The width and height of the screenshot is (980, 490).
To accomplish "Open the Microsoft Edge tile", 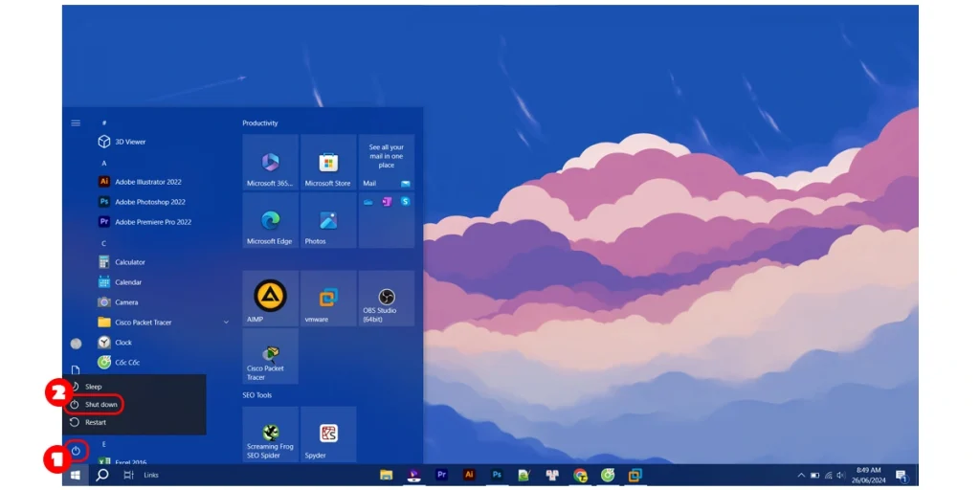I will click(x=271, y=220).
